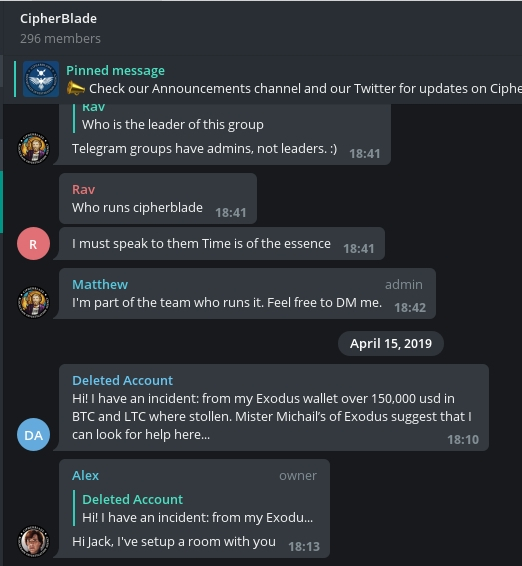This screenshot has width=522, height=566.
Task: Click the megaphone emoji in the pinned message
Action: click(75, 88)
